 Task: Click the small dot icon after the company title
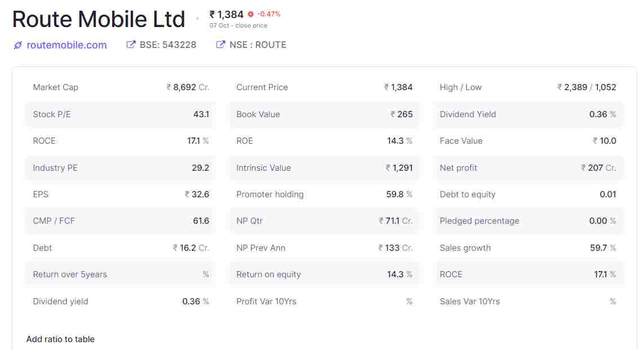pyautogui.click(x=198, y=17)
